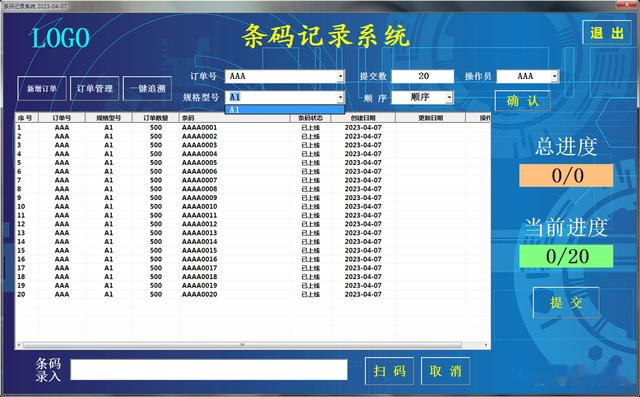
Task: Click the 规格型号 column header
Action: [x=109, y=118]
